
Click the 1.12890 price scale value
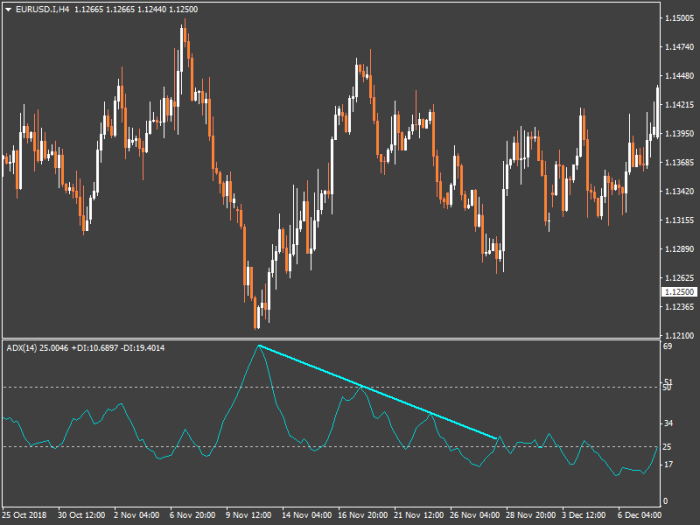pos(679,249)
